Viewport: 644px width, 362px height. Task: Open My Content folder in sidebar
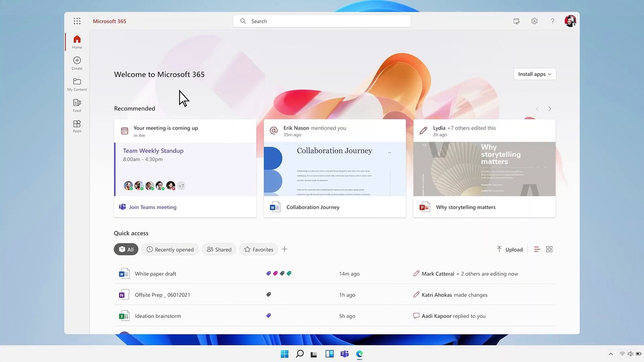pos(77,84)
